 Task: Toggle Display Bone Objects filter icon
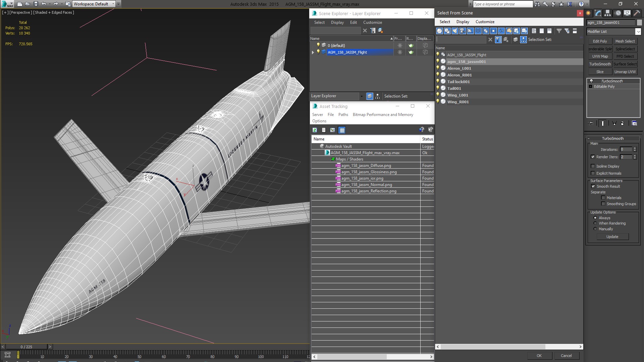tap(501, 31)
